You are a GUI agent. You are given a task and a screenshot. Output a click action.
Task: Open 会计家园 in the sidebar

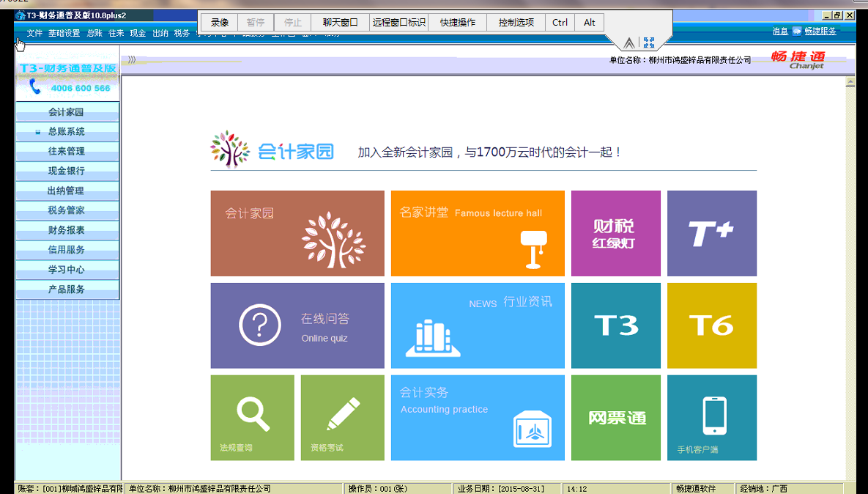[67, 112]
